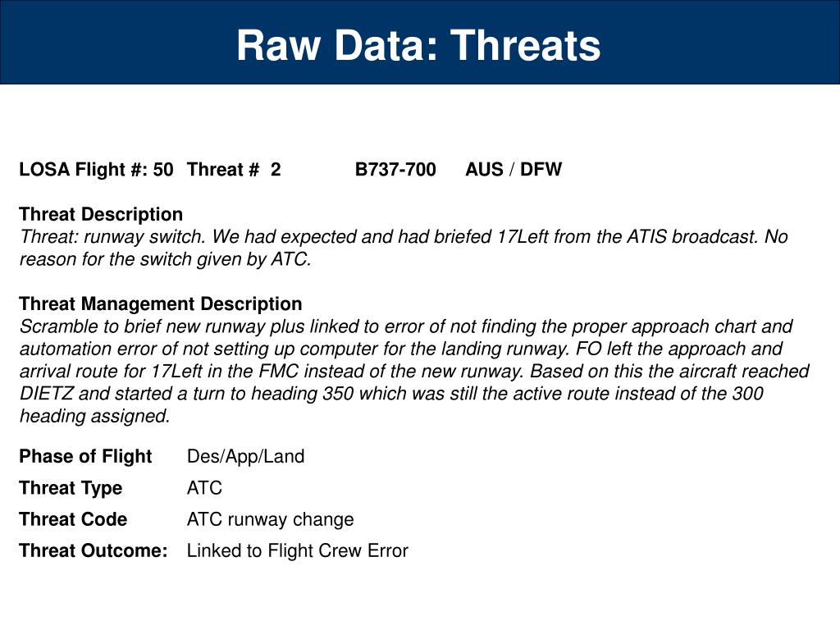
Task: Click the word DIETZ in the paragraph
Action: click(47, 393)
